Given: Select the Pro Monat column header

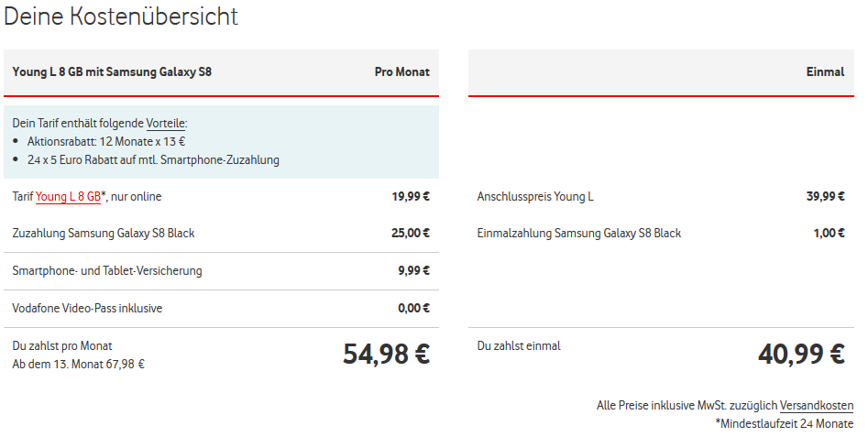Looking at the screenshot, I should 401,71.
